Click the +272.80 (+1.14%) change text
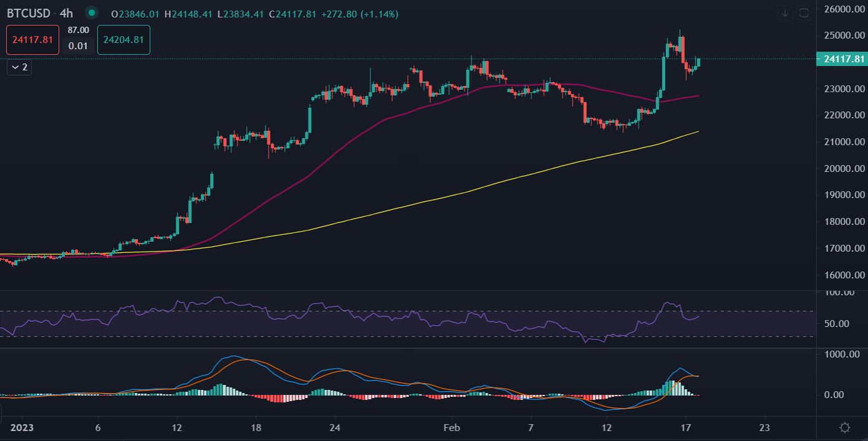The height and width of the screenshot is (441, 868). point(359,14)
